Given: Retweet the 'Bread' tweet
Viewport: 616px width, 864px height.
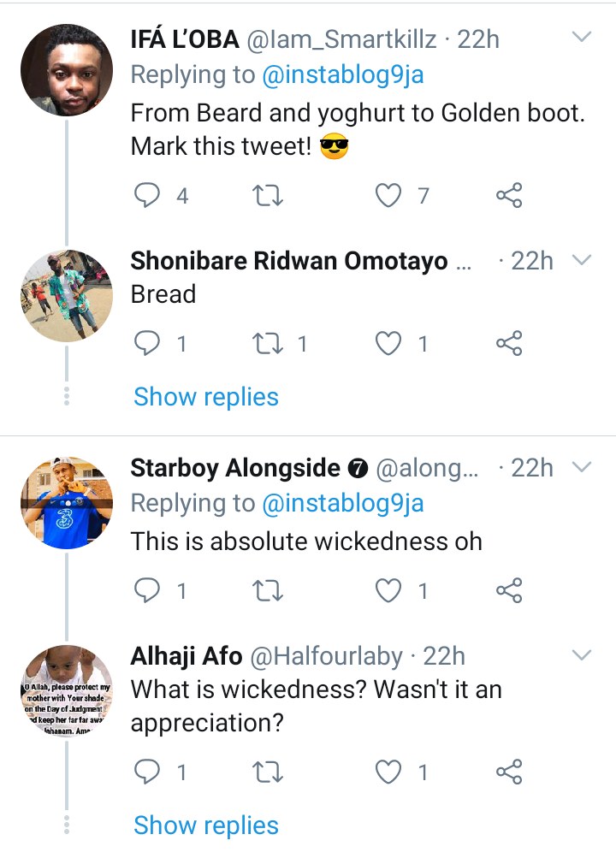Looking at the screenshot, I should point(269,344).
